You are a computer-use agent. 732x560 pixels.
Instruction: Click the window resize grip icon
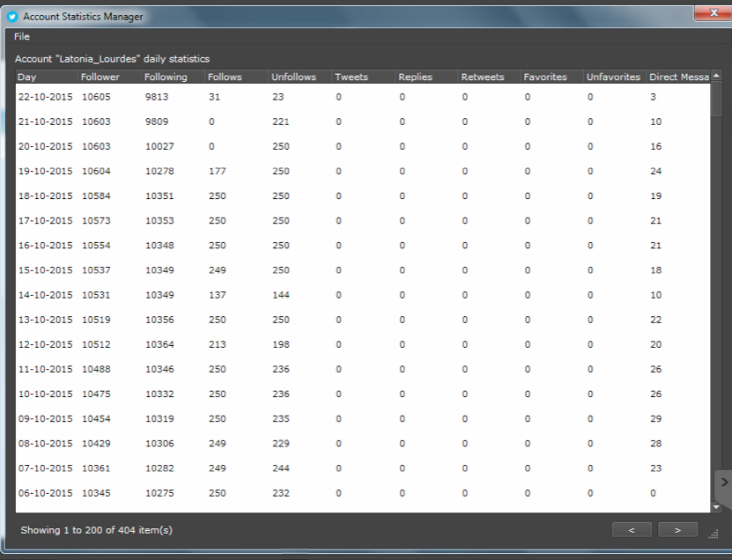pyautogui.click(x=714, y=534)
